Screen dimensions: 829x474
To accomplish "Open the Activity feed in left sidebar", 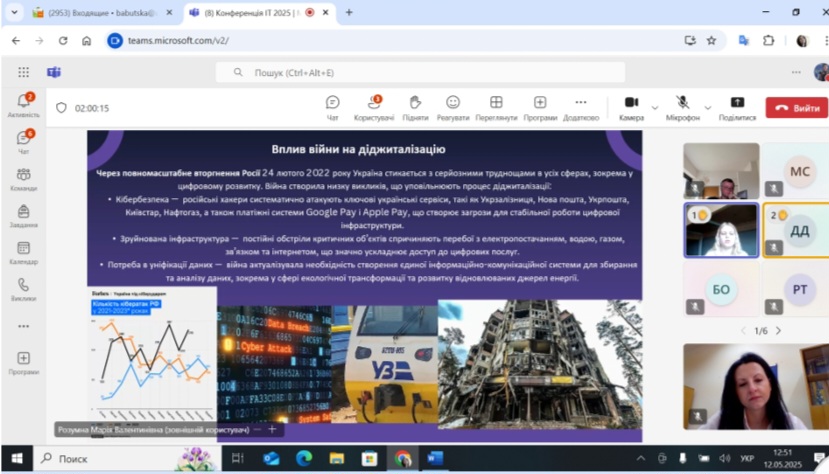I will pyautogui.click(x=23, y=104).
